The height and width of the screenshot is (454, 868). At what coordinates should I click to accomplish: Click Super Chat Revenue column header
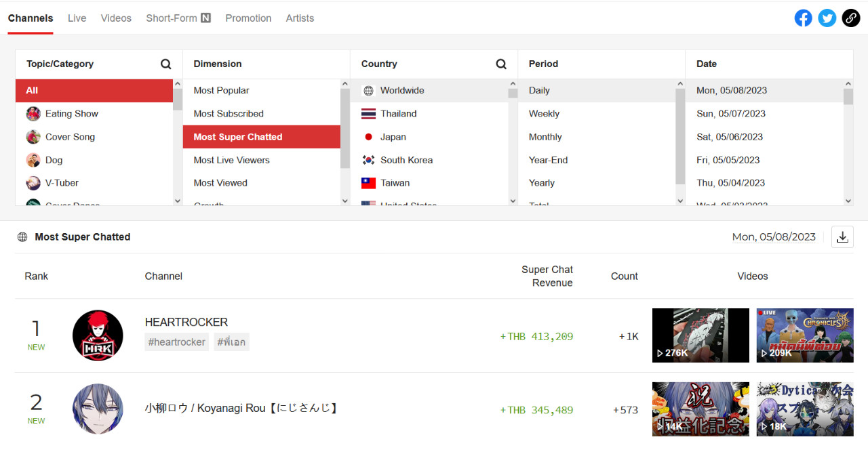(x=547, y=276)
